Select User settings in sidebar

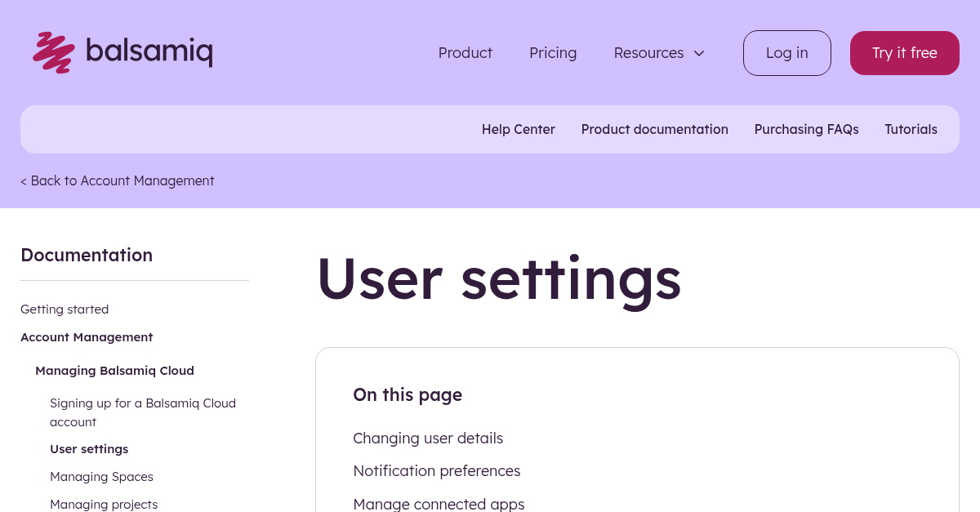coord(89,449)
